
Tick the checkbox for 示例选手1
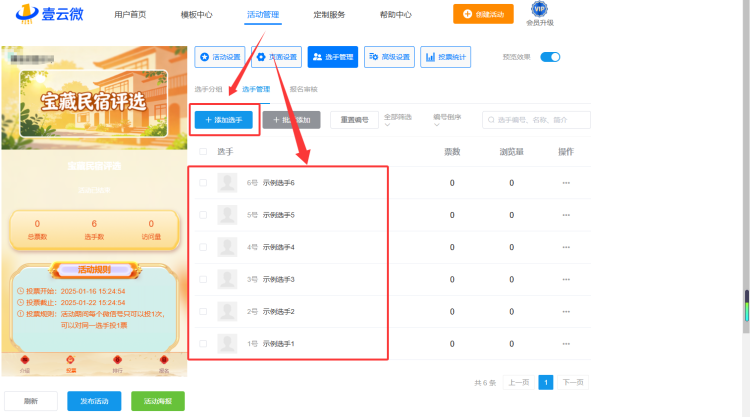(x=203, y=344)
